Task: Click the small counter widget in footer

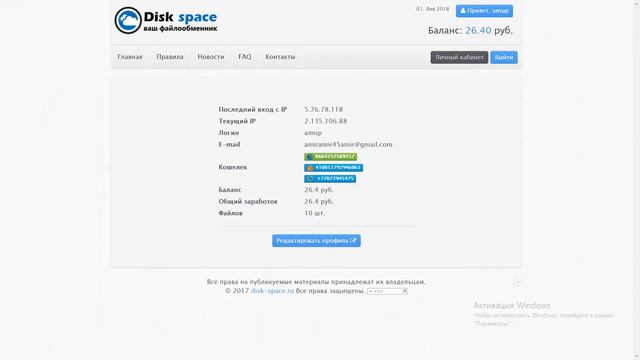Action: coord(387,291)
